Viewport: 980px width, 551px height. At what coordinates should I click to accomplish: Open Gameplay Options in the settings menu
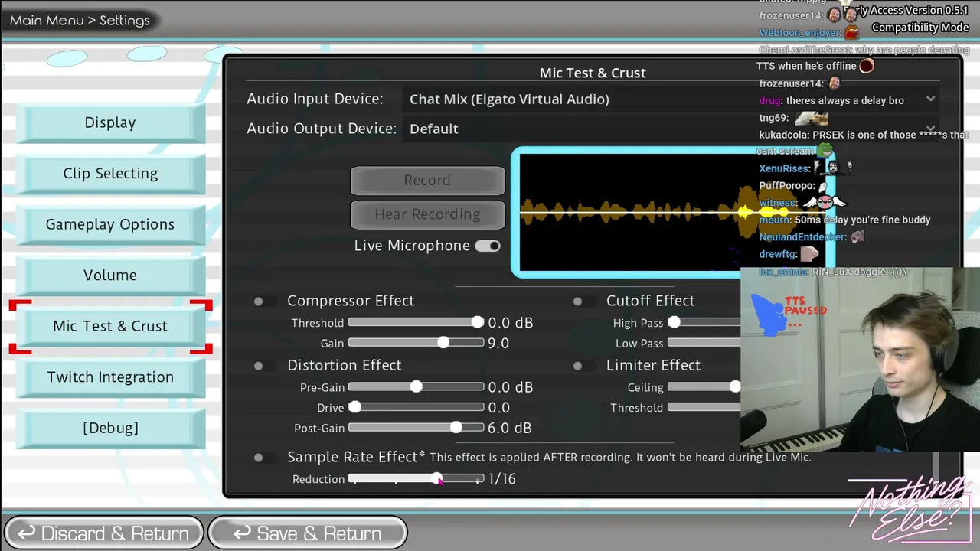[x=110, y=224]
